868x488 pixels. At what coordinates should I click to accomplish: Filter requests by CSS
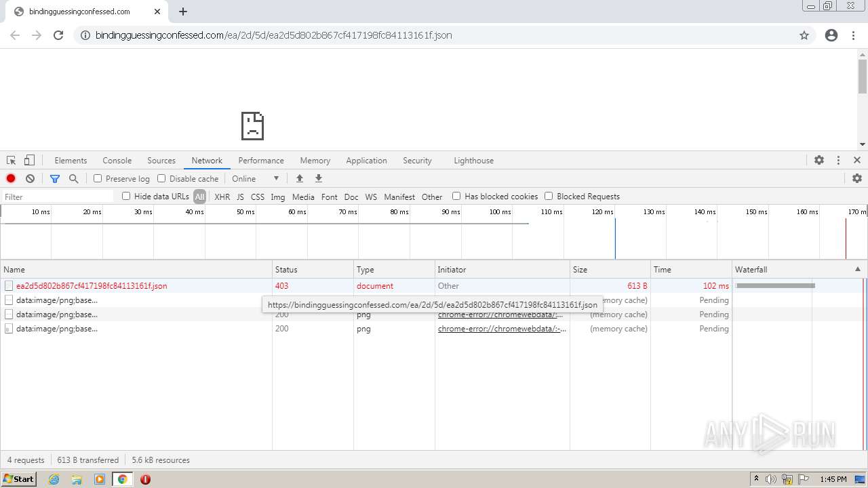point(258,197)
